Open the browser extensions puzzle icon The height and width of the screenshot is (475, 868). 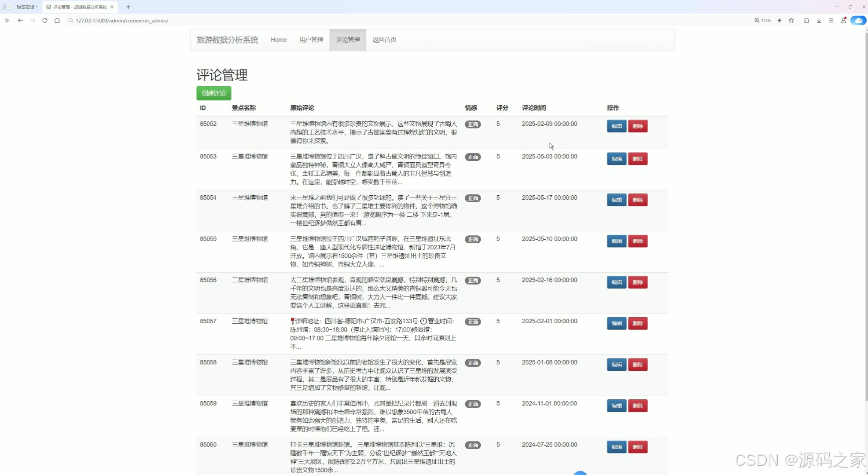tap(806, 20)
